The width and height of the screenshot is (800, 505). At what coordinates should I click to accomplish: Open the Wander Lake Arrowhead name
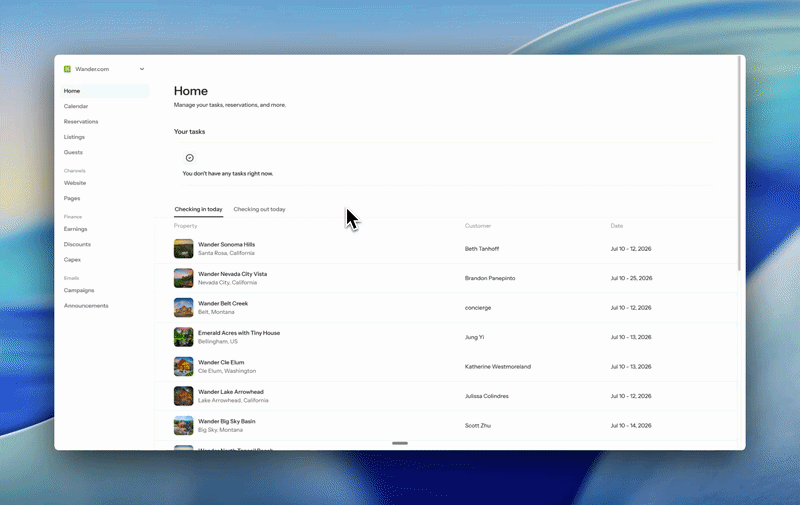point(231,392)
